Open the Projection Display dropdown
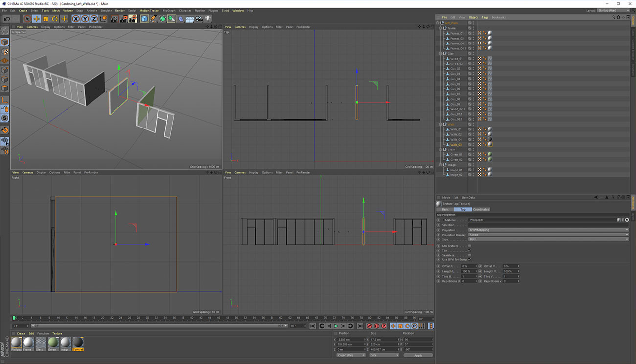636x364 pixels. click(x=548, y=235)
